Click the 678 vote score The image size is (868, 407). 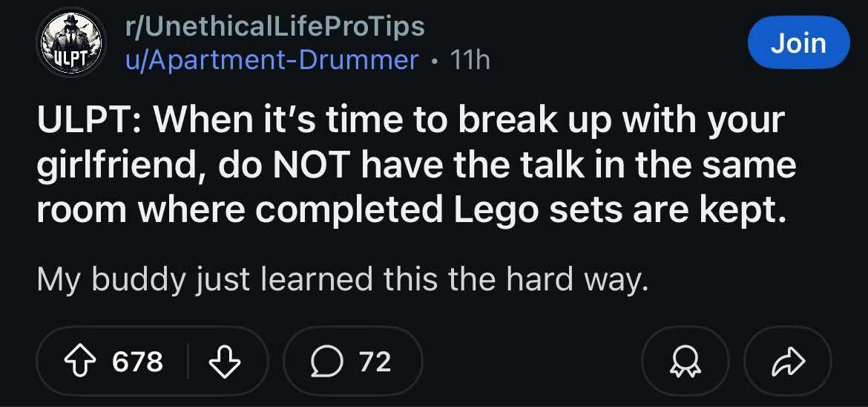point(137,362)
